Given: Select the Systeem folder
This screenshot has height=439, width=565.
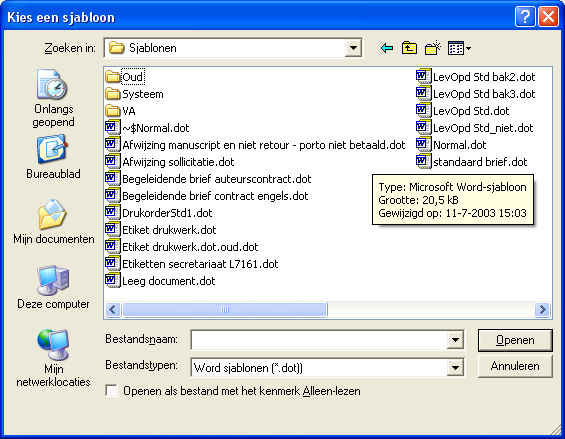Looking at the screenshot, I should [x=134, y=94].
